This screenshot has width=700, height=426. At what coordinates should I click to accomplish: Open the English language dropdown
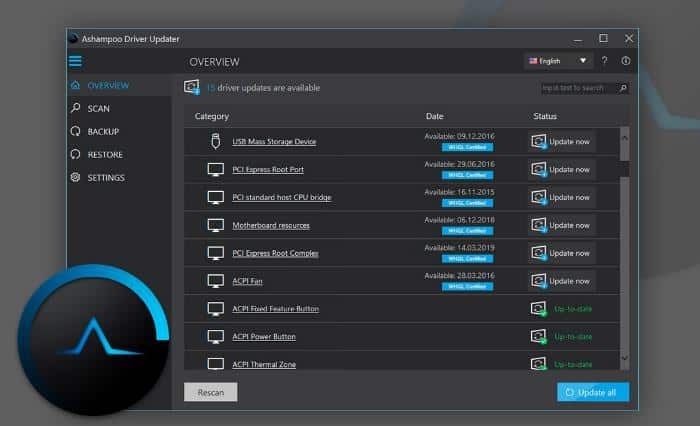(558, 61)
